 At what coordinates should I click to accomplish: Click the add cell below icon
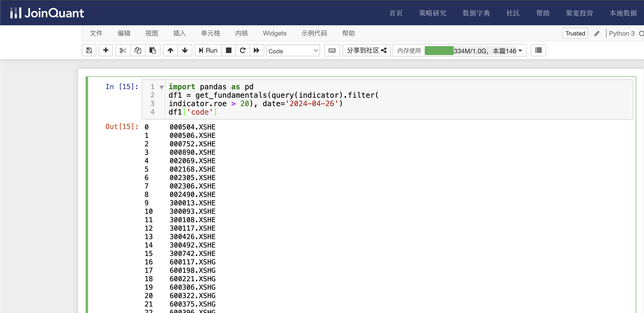point(105,51)
